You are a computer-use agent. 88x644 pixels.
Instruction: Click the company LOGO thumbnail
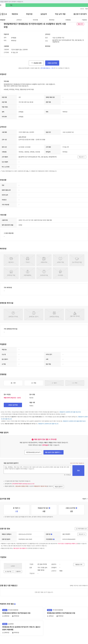13,566
